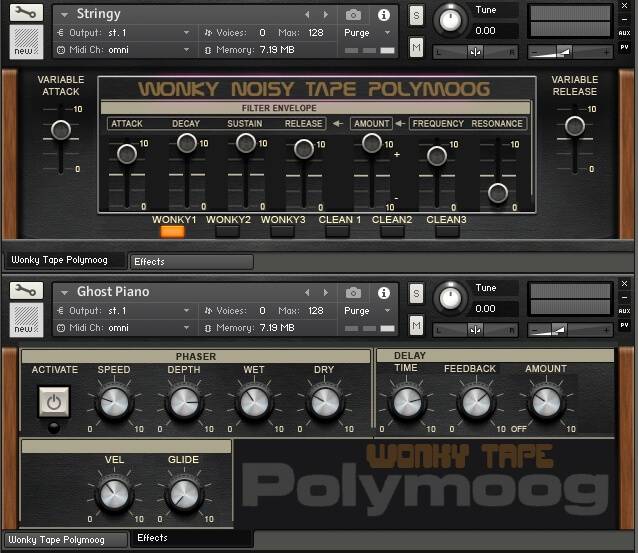This screenshot has width=638, height=553.
Task: Click previous preset arrow on Ghost Piano
Action: click(307, 292)
